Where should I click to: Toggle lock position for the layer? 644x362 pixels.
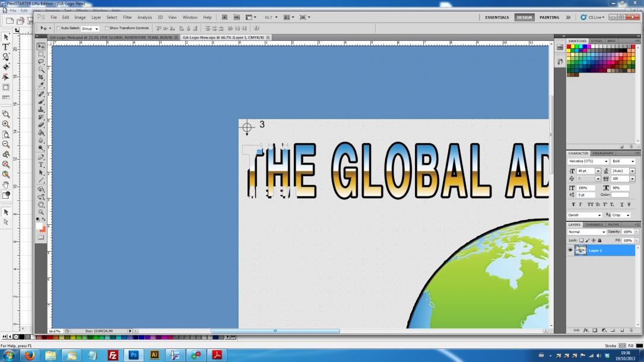click(594, 240)
